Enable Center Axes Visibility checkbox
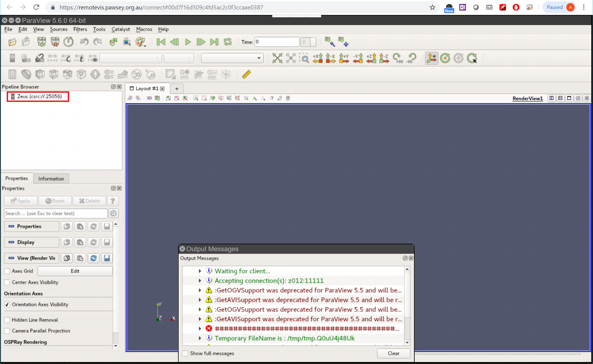This screenshot has width=593, height=364. 7,282
